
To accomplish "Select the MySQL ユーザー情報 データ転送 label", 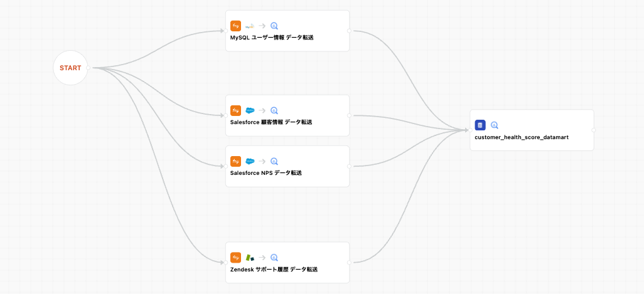I will [272, 38].
